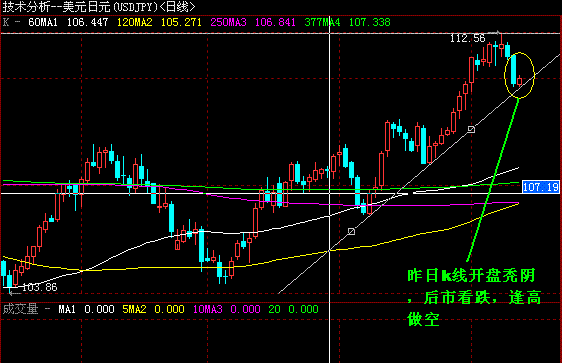The width and height of the screenshot is (562, 363).
Task: Select the volume MA1 0.000 label
Action: [x=86, y=309]
